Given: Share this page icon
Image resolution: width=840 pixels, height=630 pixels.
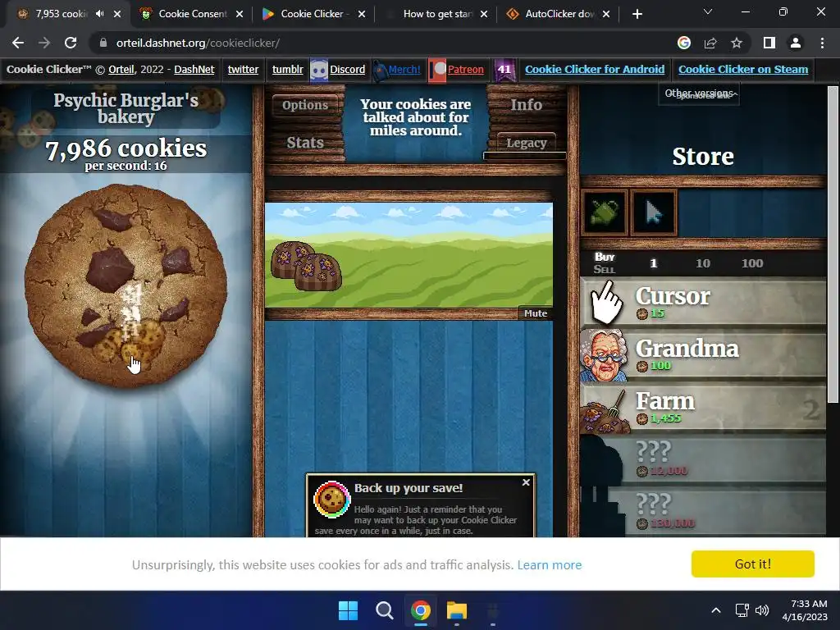Looking at the screenshot, I should point(710,43).
